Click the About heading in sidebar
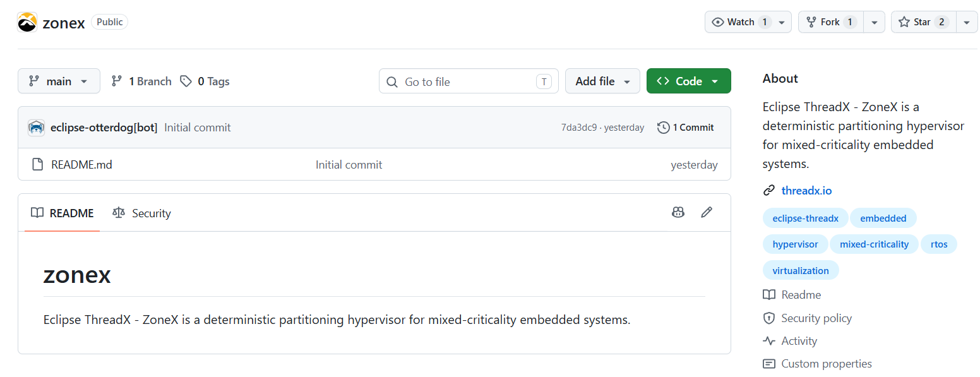Image resolution: width=980 pixels, height=377 pixels. click(780, 78)
